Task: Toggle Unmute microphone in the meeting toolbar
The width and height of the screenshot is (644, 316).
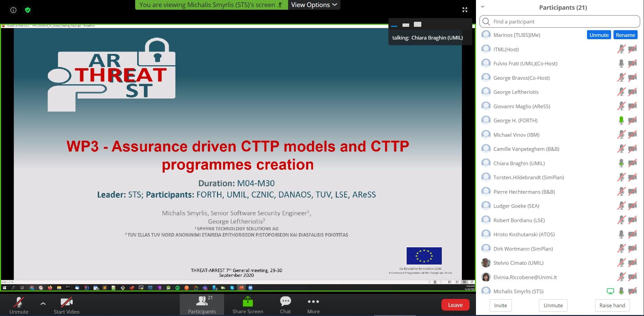Action: (19, 305)
